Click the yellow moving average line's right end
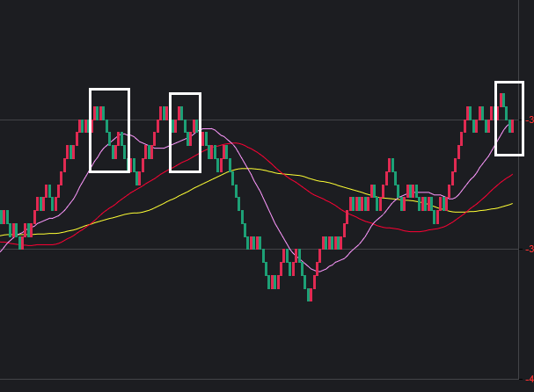The height and width of the screenshot is (392, 534). [511, 204]
